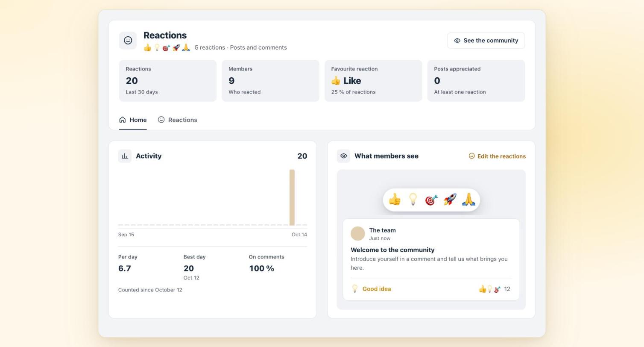Click the Best day date Oct 12
The image size is (644, 347).
191,278
